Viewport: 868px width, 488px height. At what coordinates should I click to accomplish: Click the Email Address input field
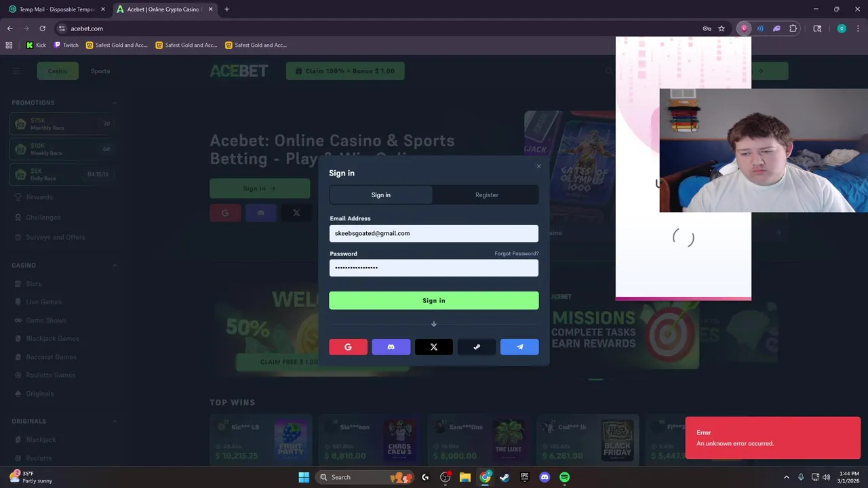[434, 233]
